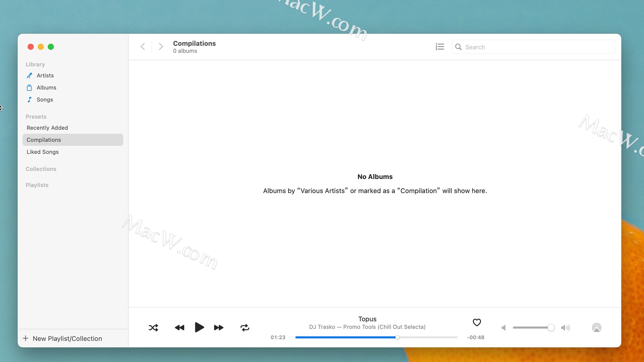
Task: Collapse the Presets section header
Action: [x=36, y=117]
